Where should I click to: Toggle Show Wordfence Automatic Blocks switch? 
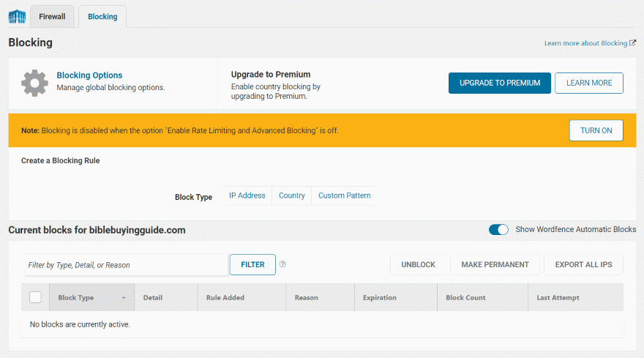pyautogui.click(x=498, y=230)
